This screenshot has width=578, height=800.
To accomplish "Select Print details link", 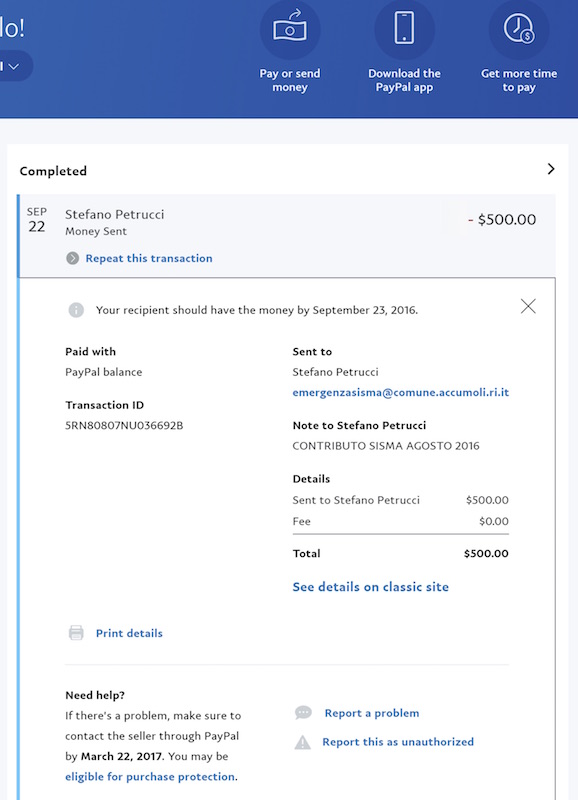I will click(129, 633).
